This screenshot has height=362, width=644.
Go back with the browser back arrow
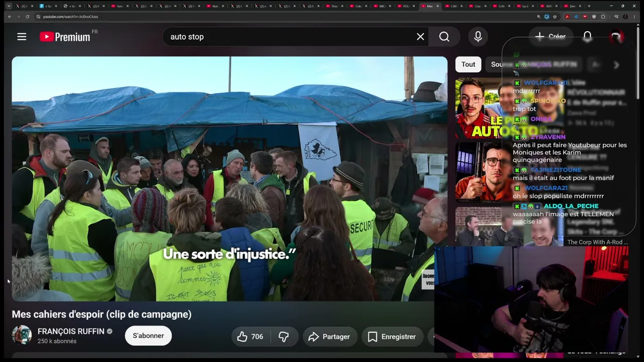[10, 17]
